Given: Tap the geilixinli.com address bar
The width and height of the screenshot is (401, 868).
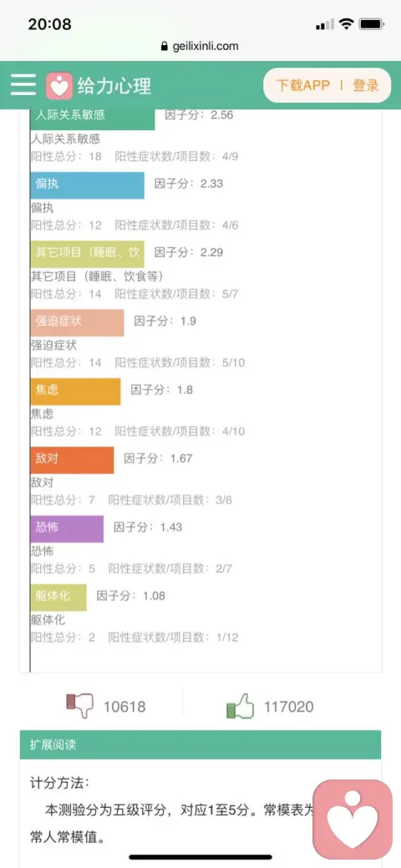Looking at the screenshot, I should pos(200,47).
